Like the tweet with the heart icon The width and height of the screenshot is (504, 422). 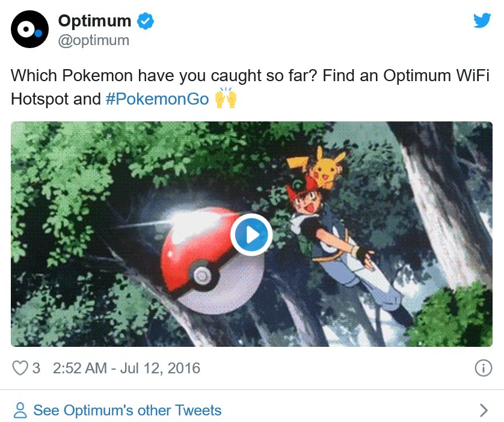click(20, 368)
